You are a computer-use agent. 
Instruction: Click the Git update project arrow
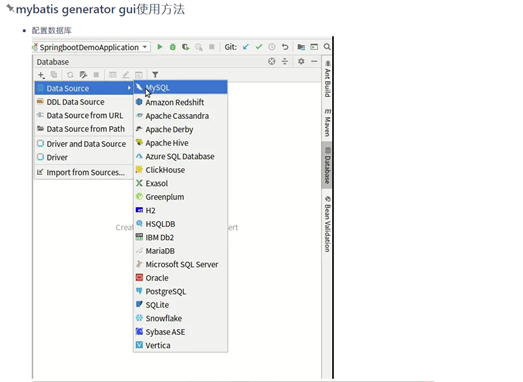pos(246,47)
